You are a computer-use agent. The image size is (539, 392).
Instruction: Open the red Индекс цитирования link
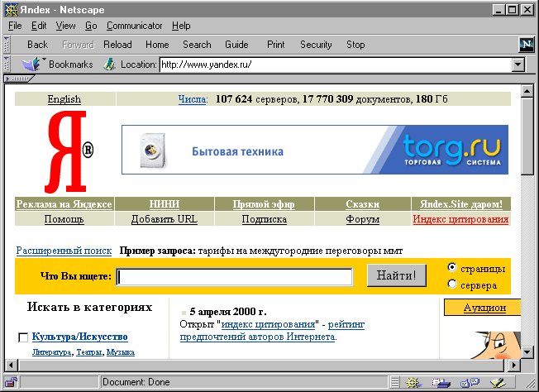coord(460,219)
